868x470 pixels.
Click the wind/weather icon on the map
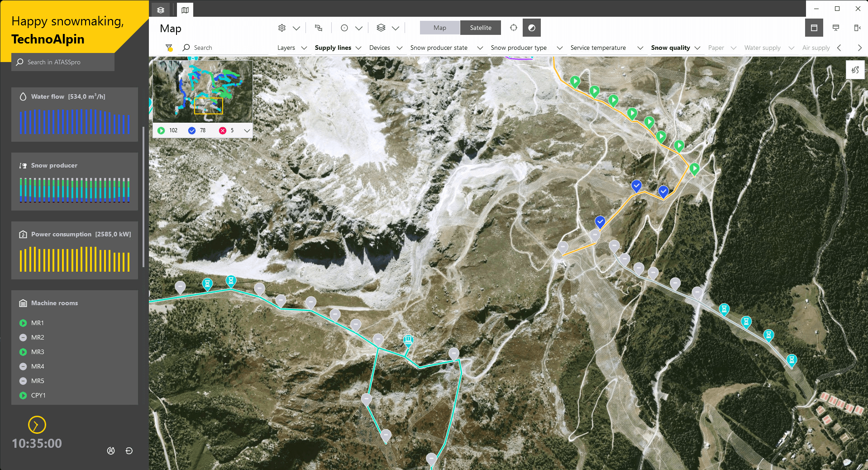(x=855, y=70)
